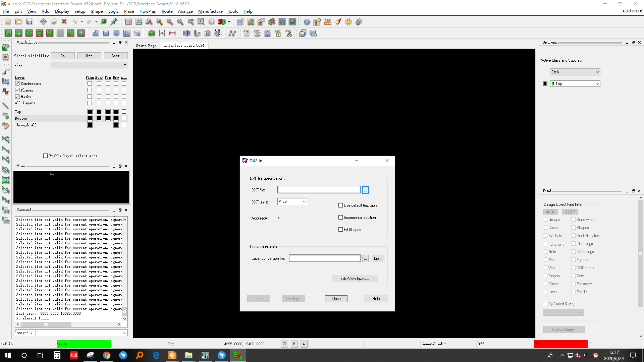Viewport: 644px width, 362px height.
Task: Open the 3D viewer icon
Action: pos(222,22)
